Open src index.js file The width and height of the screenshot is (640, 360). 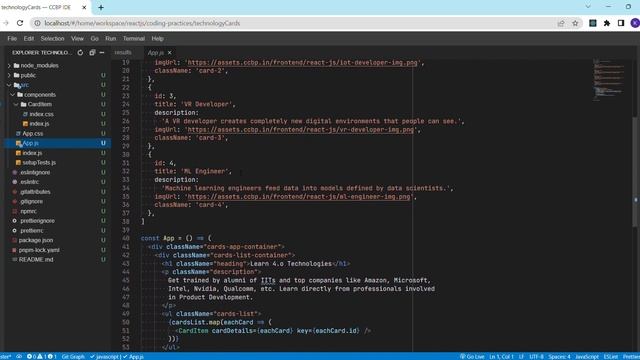32,153
